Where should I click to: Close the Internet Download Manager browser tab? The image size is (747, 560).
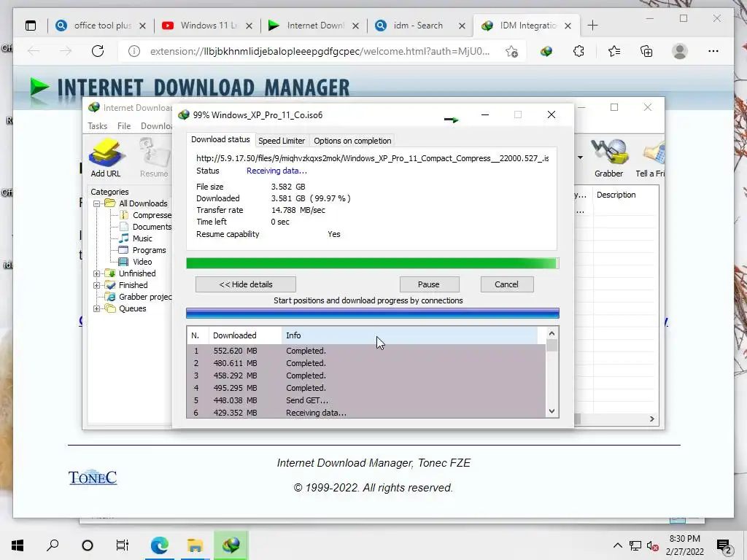(355, 26)
